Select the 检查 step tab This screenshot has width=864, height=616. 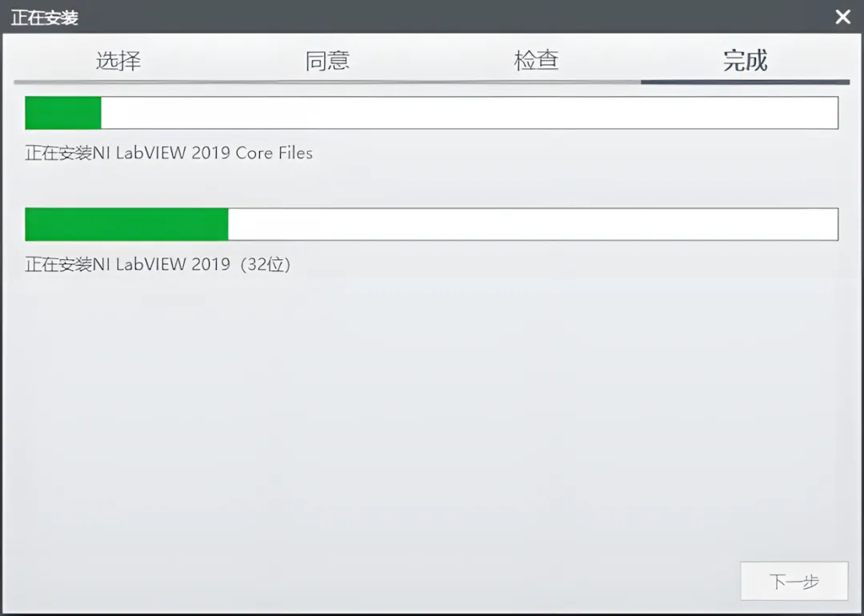(x=536, y=60)
